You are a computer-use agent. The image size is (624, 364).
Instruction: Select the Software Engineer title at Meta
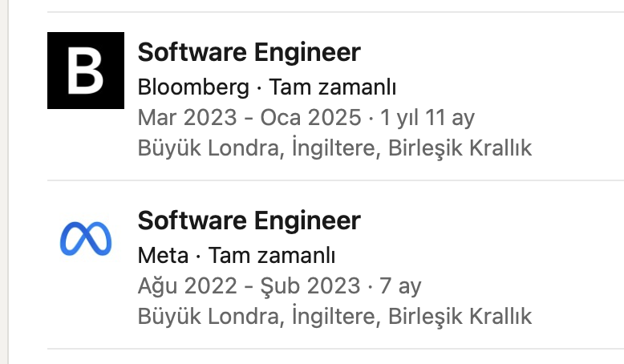(x=249, y=220)
